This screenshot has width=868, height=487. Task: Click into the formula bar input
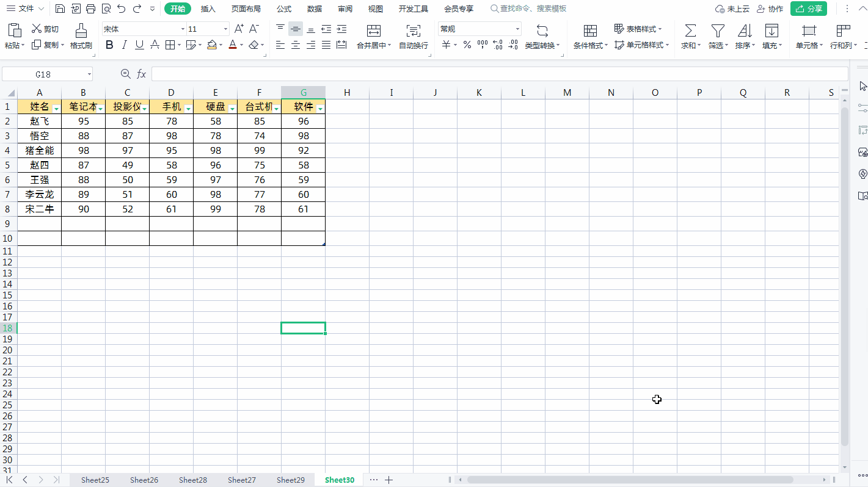click(500, 74)
